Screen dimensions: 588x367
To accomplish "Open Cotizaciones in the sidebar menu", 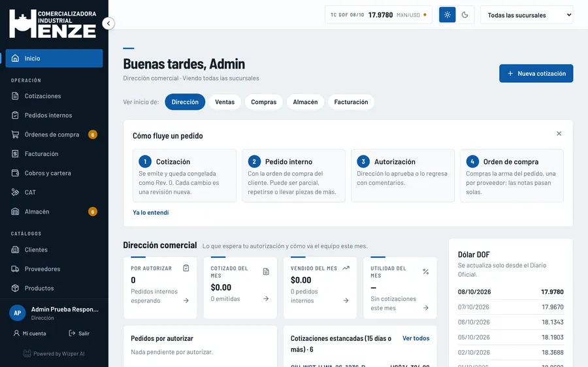I will [54, 96].
